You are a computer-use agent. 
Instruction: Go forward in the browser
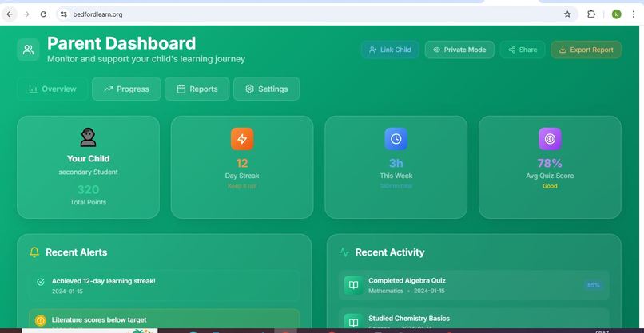(x=26, y=14)
